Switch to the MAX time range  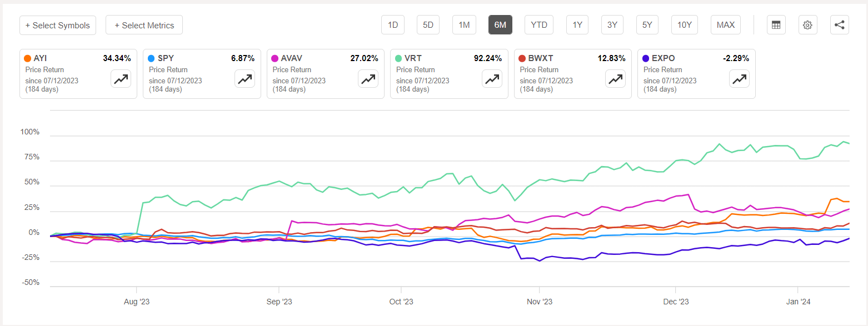[725, 24]
